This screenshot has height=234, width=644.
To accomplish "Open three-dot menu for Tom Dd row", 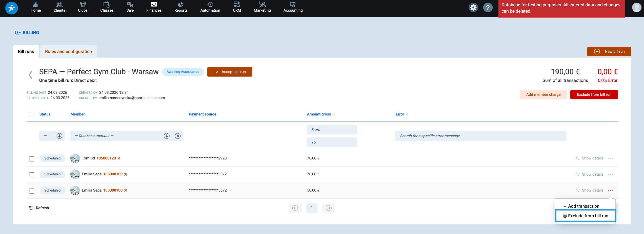I will click(x=610, y=158).
